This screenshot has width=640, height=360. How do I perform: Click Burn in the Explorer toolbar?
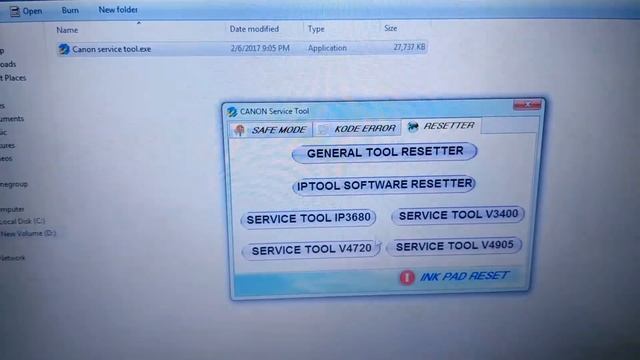(70, 11)
